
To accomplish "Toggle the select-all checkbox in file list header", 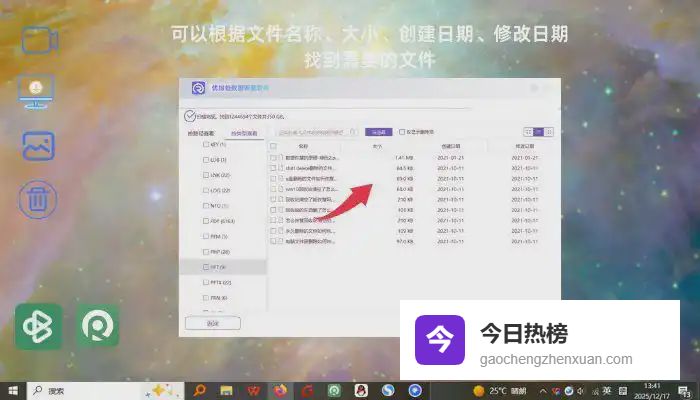I will pos(274,146).
